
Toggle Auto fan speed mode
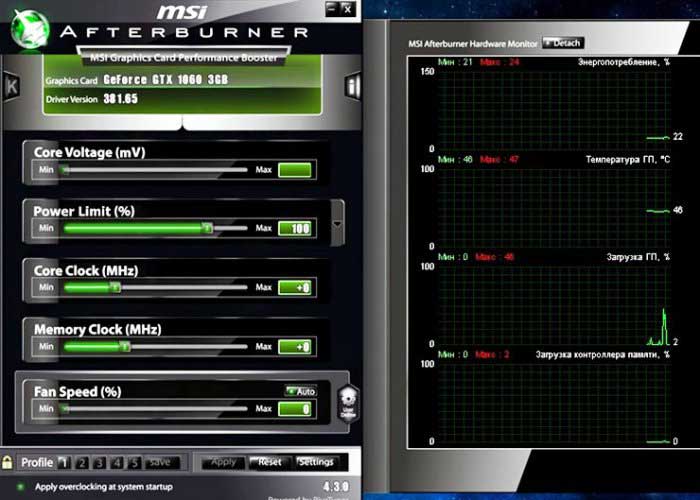click(x=300, y=391)
